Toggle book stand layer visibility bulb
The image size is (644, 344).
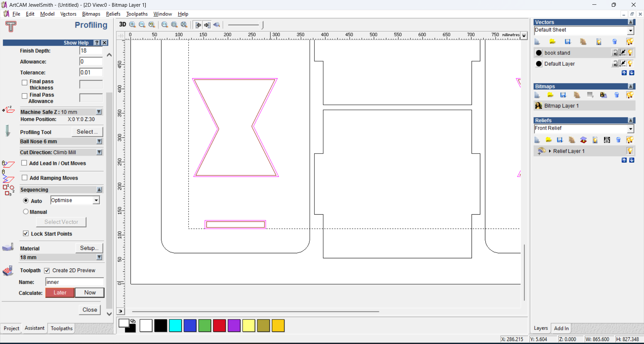[630, 52]
